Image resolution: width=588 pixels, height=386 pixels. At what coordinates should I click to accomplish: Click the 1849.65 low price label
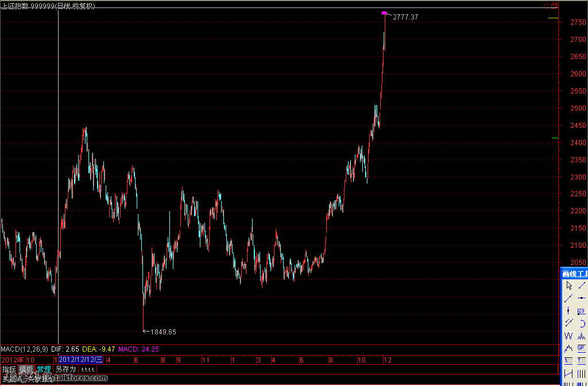(163, 332)
